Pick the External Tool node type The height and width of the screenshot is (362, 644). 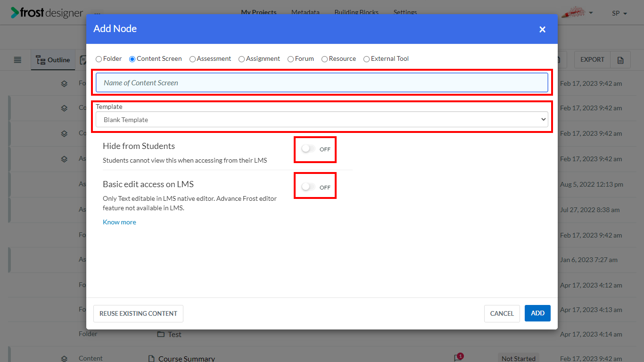tap(366, 59)
